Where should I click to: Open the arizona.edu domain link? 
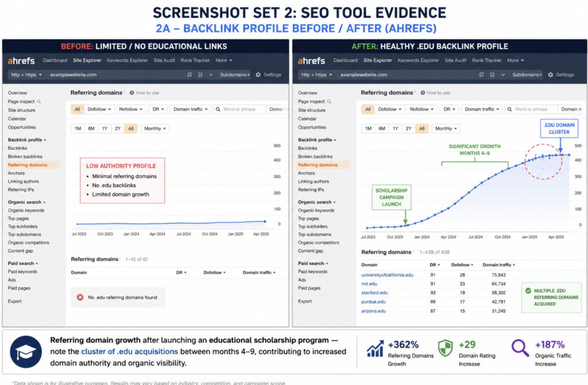[373, 311]
